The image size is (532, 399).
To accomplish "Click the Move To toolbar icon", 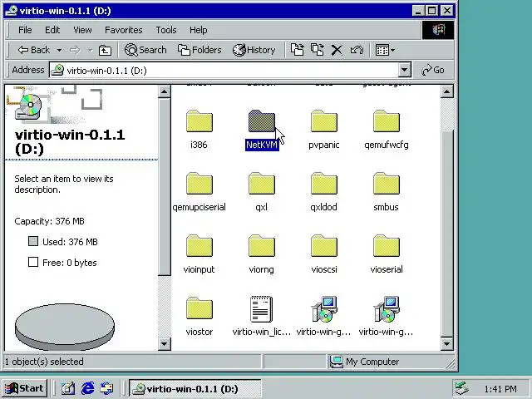I will (x=298, y=50).
